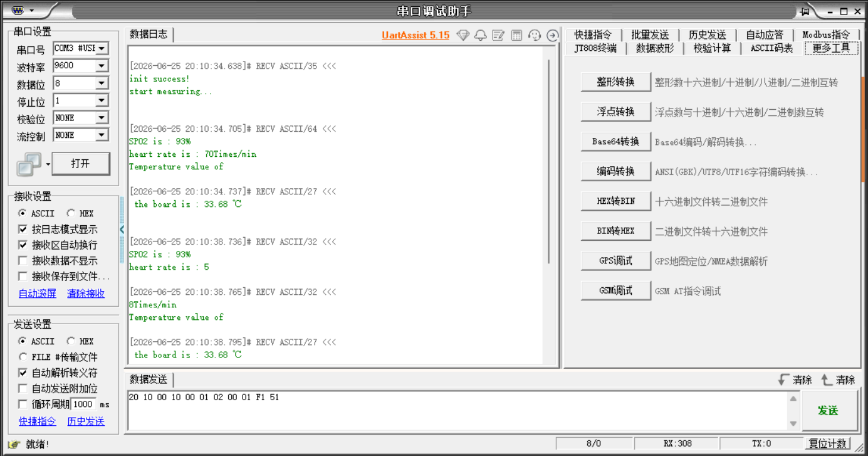Switch to the 快捷指令 tab
The image size is (868, 456).
[592, 35]
